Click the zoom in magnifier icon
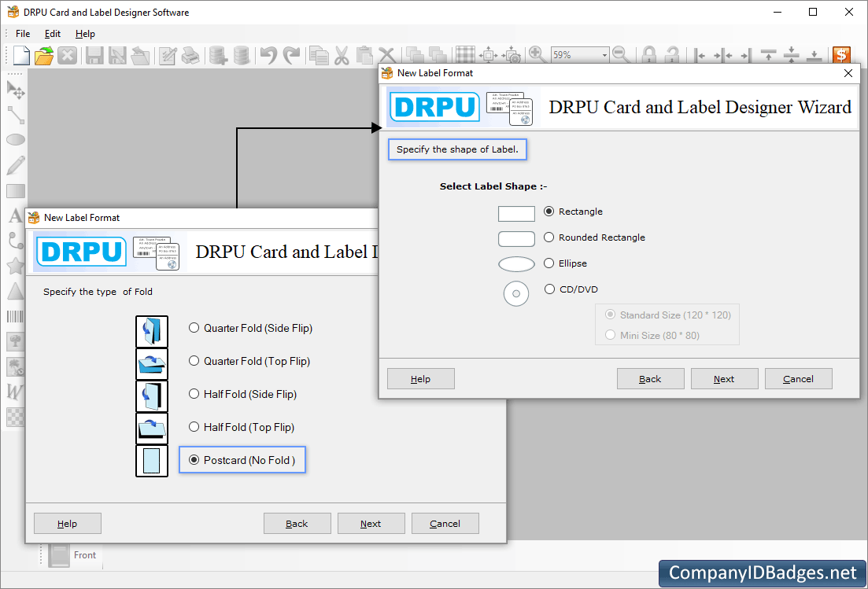Screen dimensions: 868x589 537,54
